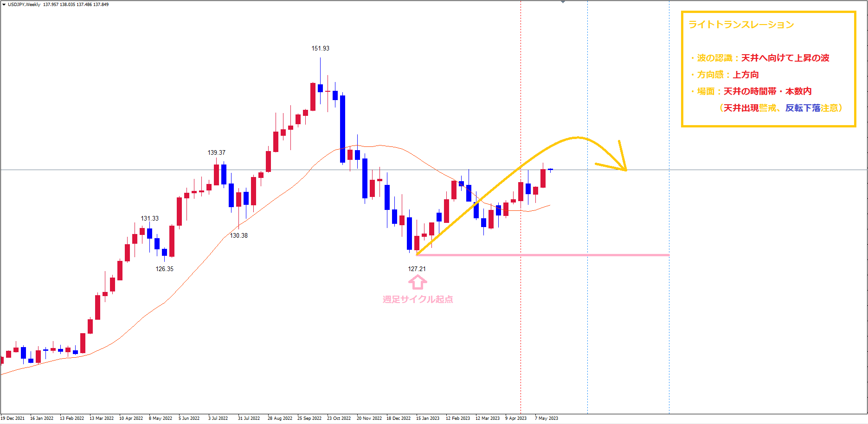Click the 天井へ向けて上昇の波 red text
868x424 pixels.
click(x=785, y=58)
